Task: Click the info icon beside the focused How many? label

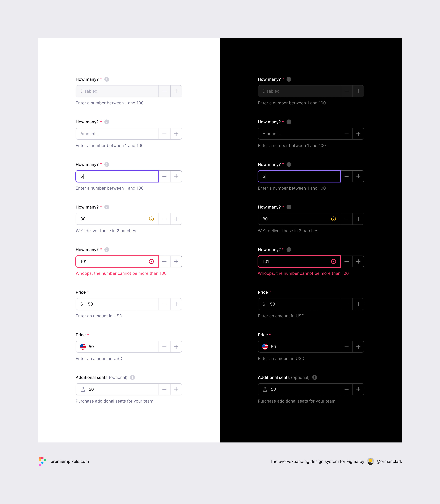Action: (107, 164)
